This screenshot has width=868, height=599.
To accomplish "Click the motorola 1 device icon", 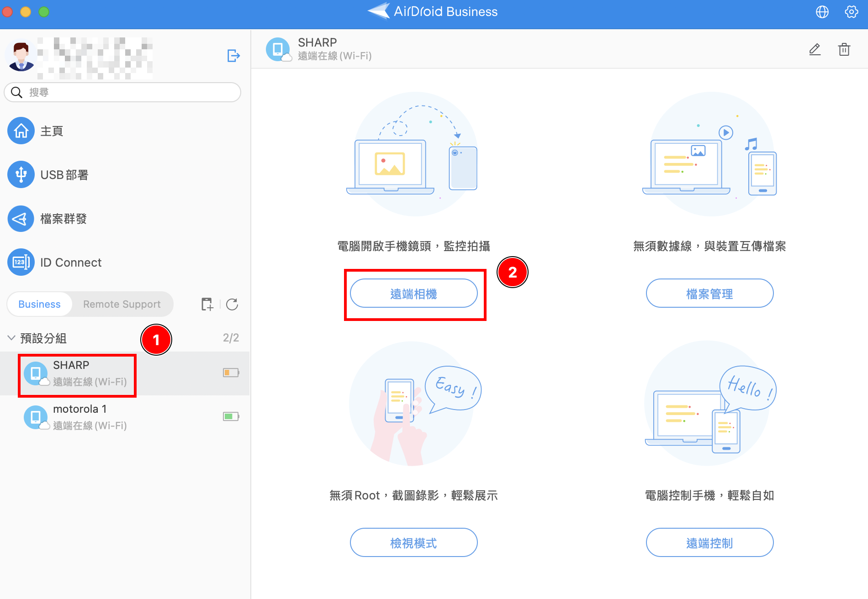I will [36, 417].
